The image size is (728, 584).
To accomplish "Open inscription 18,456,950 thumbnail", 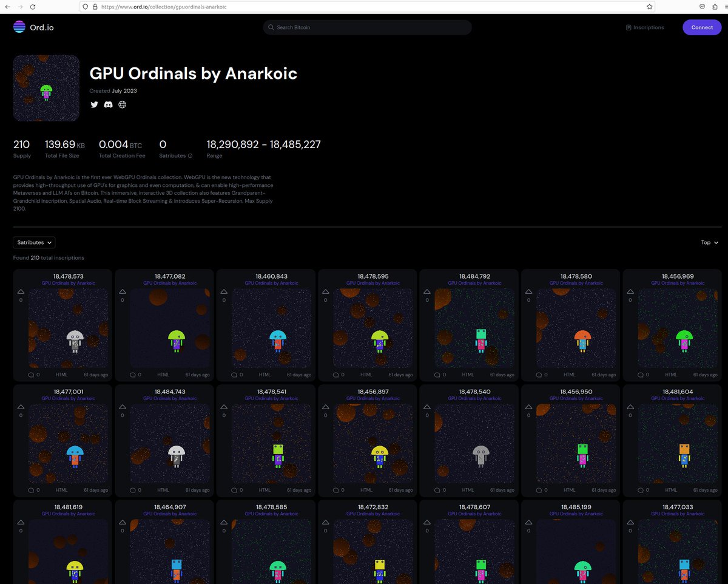I will pos(576,444).
